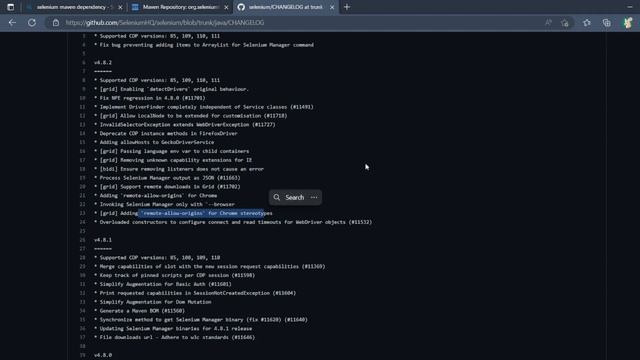Open the Favorites panel

(587, 23)
